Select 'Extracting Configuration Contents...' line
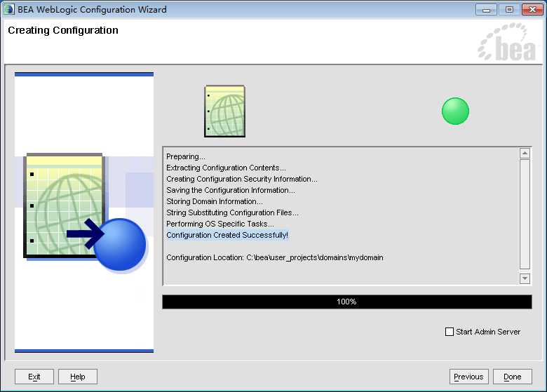The width and height of the screenshot is (547, 392). point(226,168)
